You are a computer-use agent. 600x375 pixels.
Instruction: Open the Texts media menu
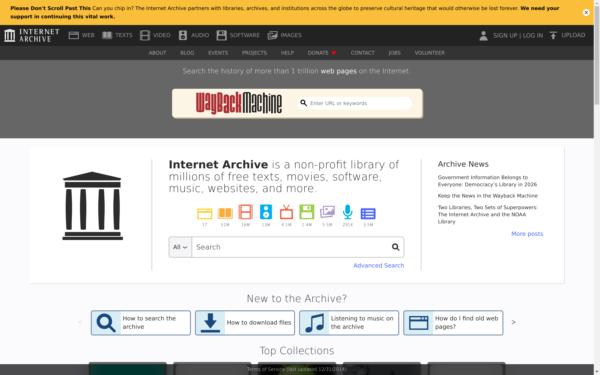pyautogui.click(x=117, y=35)
